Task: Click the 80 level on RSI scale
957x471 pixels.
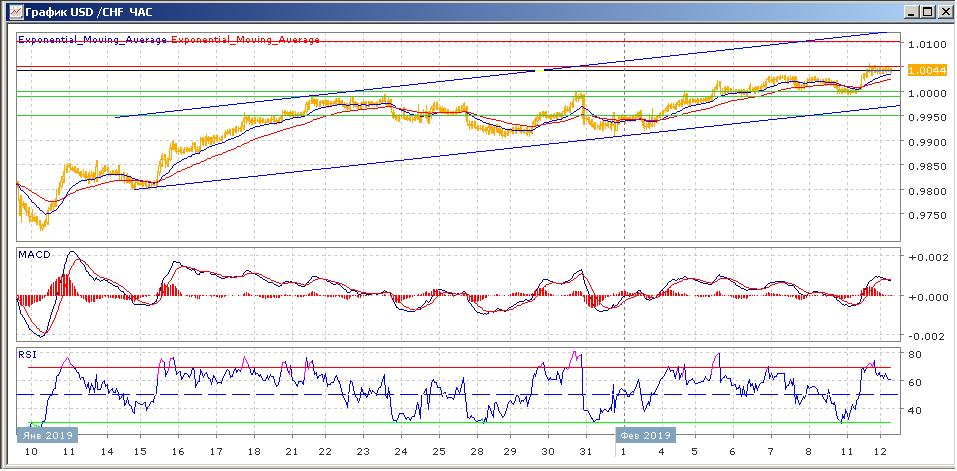Action: [914, 354]
